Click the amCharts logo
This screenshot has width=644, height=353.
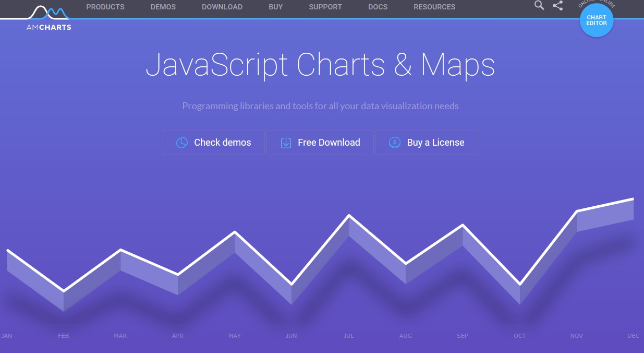click(48, 18)
